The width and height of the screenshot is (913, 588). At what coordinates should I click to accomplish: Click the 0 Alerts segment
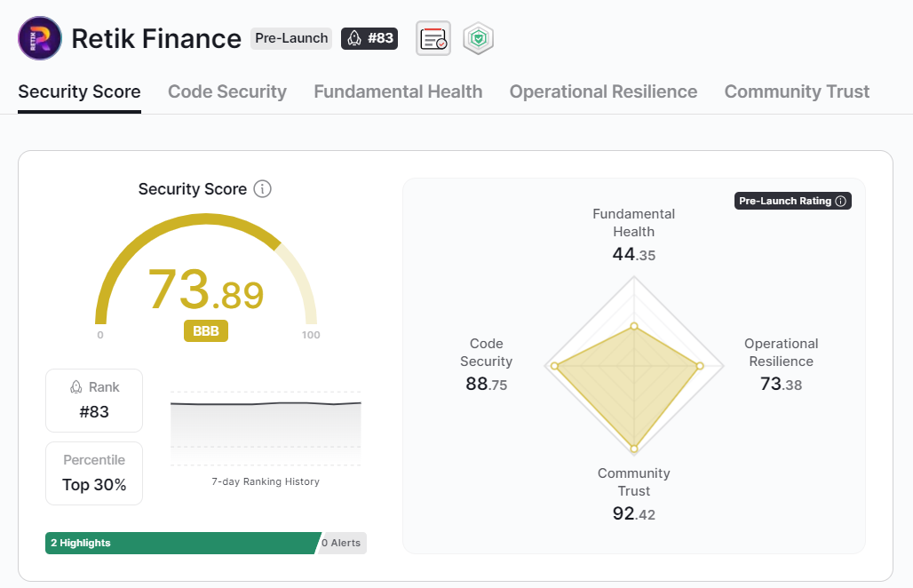tap(342, 544)
